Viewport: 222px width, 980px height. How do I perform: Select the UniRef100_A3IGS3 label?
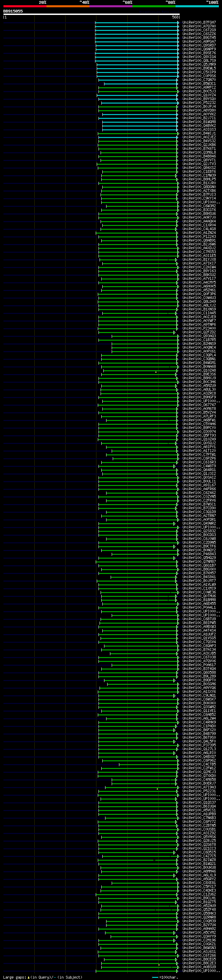pyautogui.click(x=199, y=129)
